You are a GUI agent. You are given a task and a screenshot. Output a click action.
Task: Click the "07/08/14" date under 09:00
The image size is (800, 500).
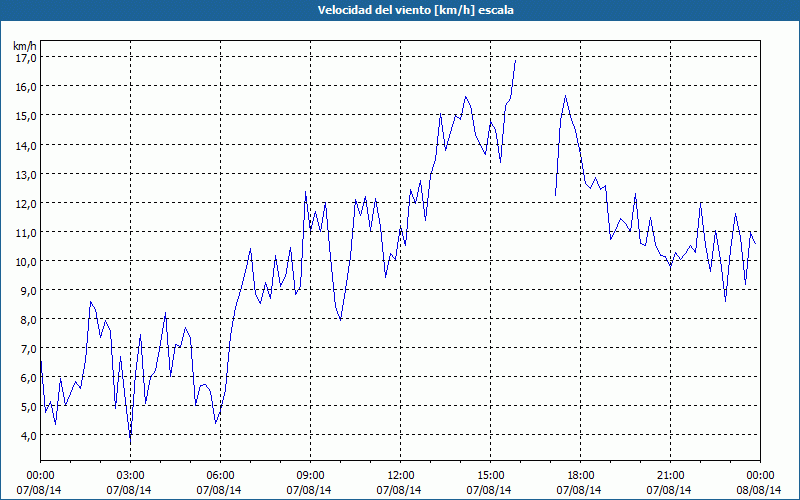coord(309,490)
